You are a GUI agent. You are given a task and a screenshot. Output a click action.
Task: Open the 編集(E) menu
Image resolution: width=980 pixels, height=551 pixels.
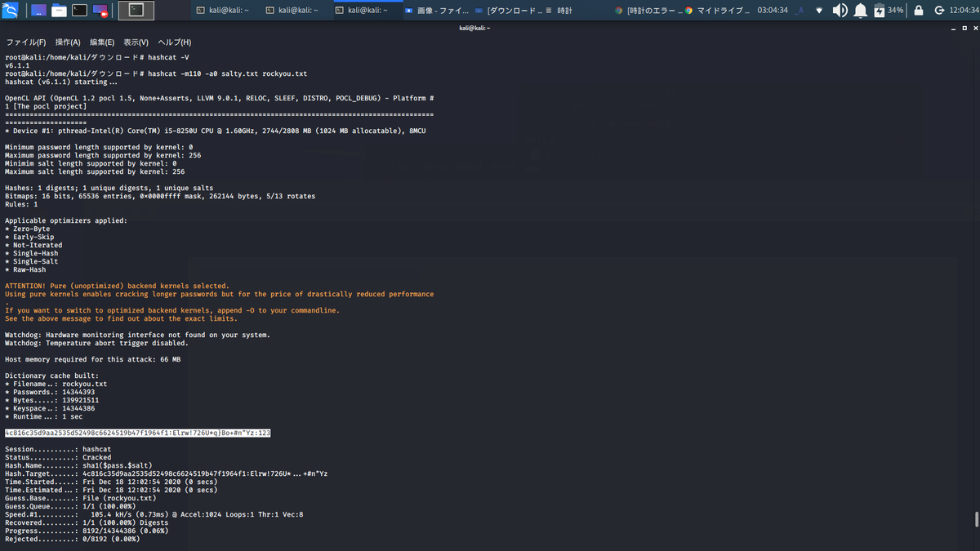[x=102, y=42]
